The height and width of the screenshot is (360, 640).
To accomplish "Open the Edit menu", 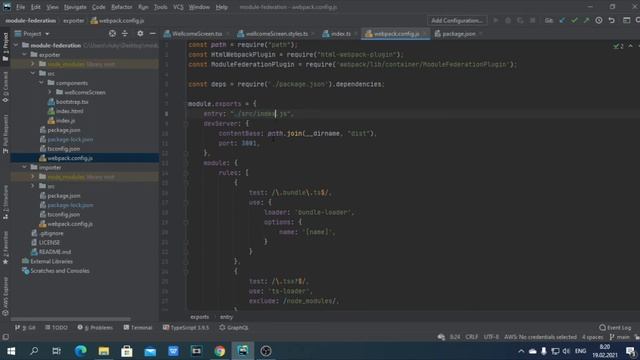I will click(x=36, y=7).
